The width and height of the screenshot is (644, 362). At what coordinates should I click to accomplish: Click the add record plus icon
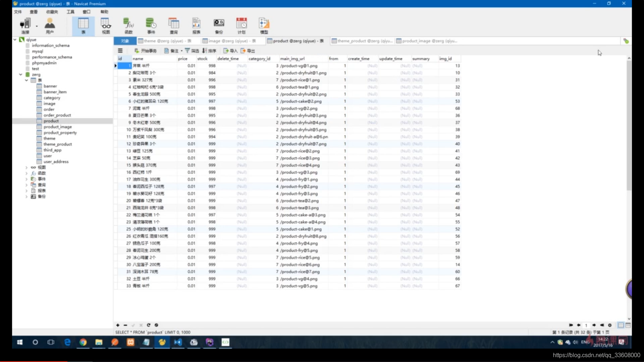point(118,325)
